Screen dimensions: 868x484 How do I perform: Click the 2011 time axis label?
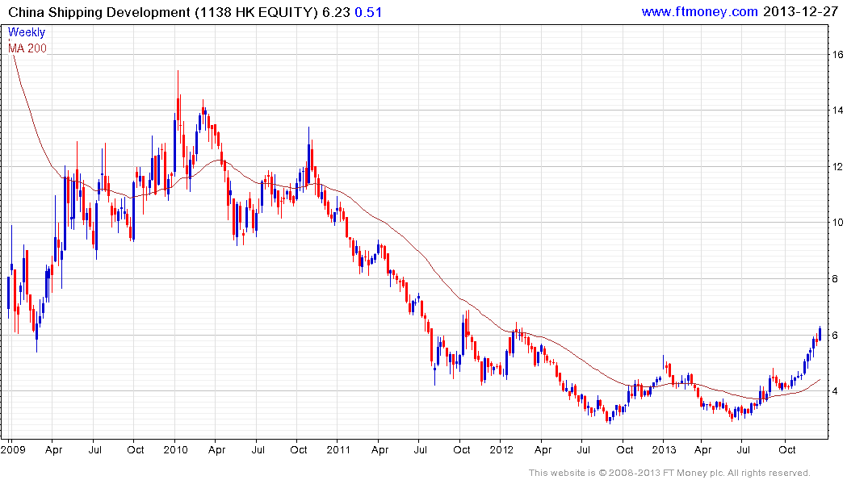coord(338,449)
